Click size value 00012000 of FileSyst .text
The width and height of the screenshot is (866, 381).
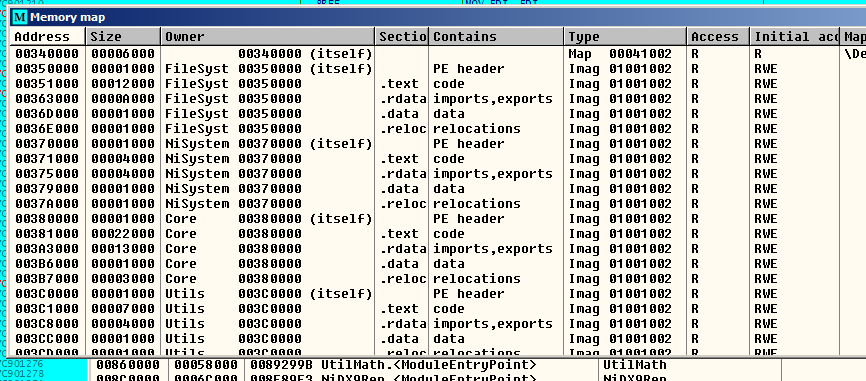click(x=123, y=83)
